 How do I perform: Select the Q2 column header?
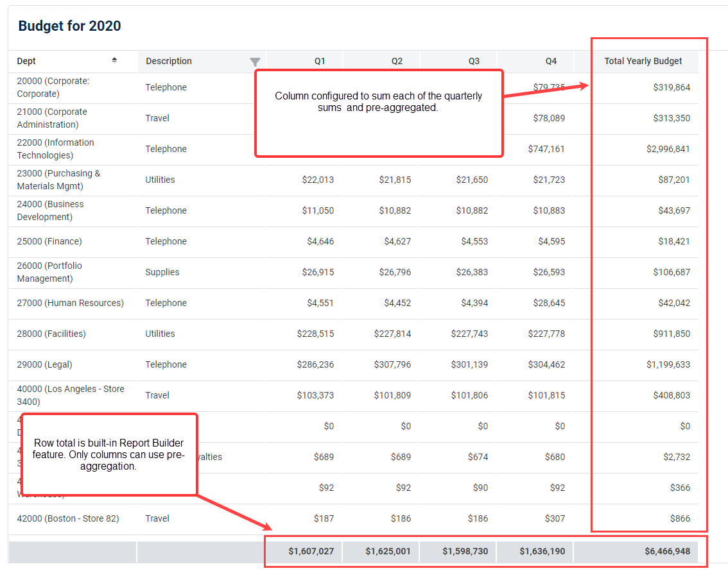[x=397, y=61]
